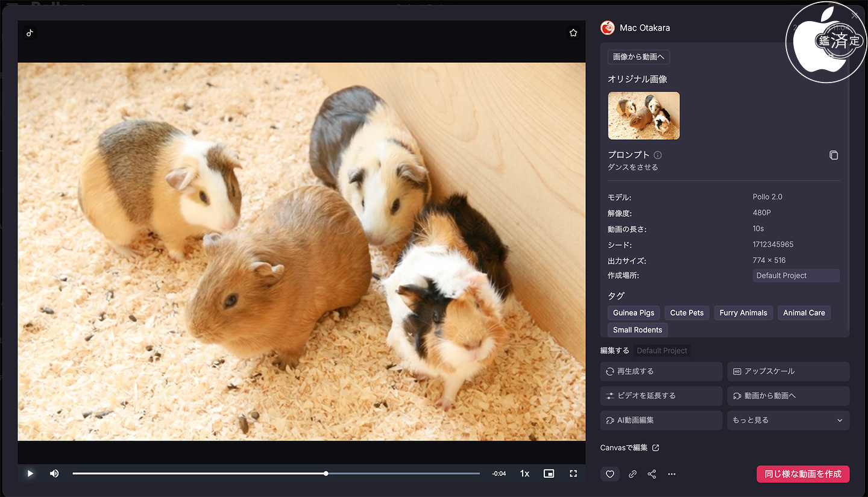868x497 pixels.
Task: Add video to favorites with star icon
Action: (x=573, y=33)
